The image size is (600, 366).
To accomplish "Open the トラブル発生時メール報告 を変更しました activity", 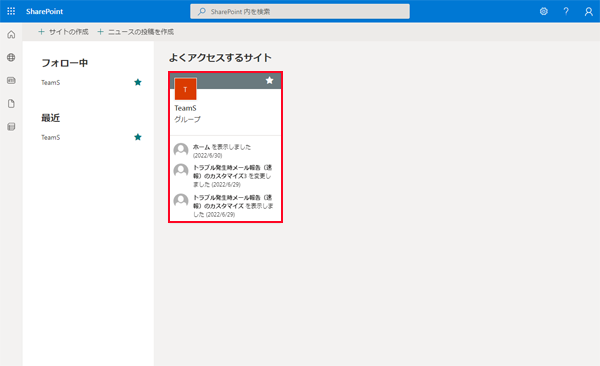I will (232, 176).
